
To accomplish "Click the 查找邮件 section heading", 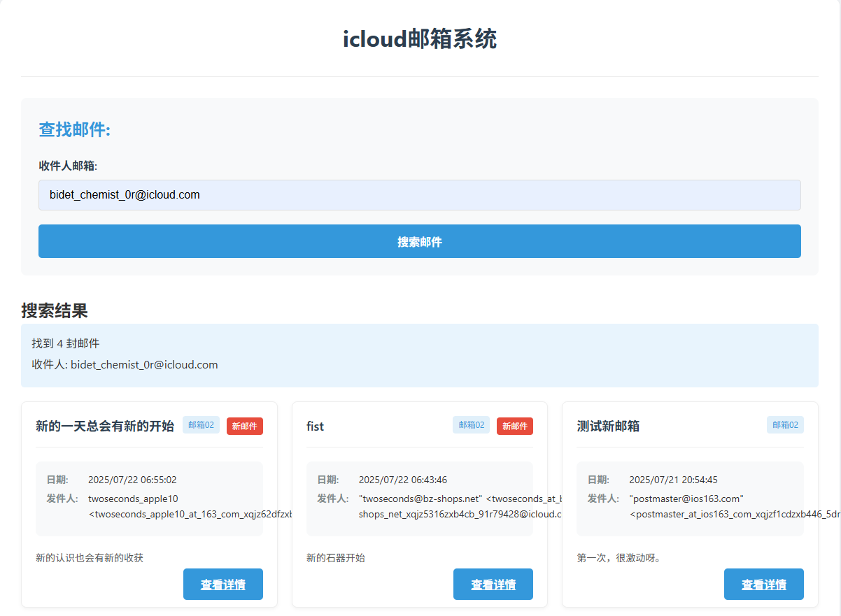I will [75, 129].
